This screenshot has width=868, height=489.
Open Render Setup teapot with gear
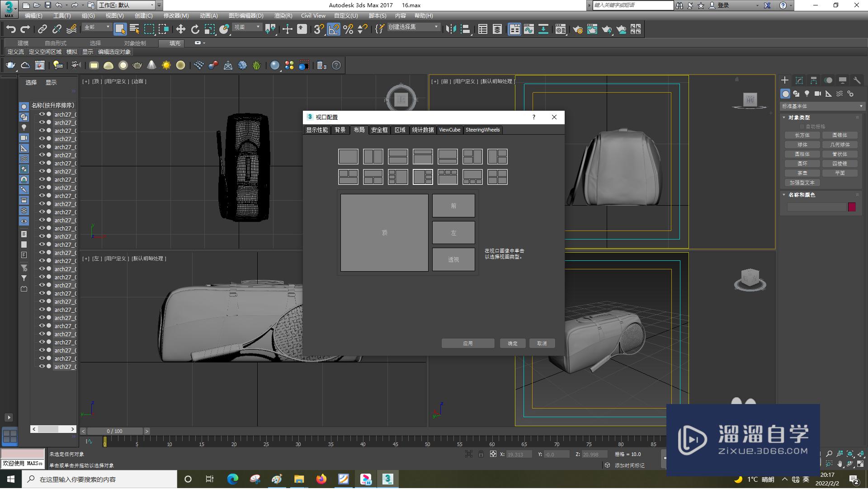578,29
